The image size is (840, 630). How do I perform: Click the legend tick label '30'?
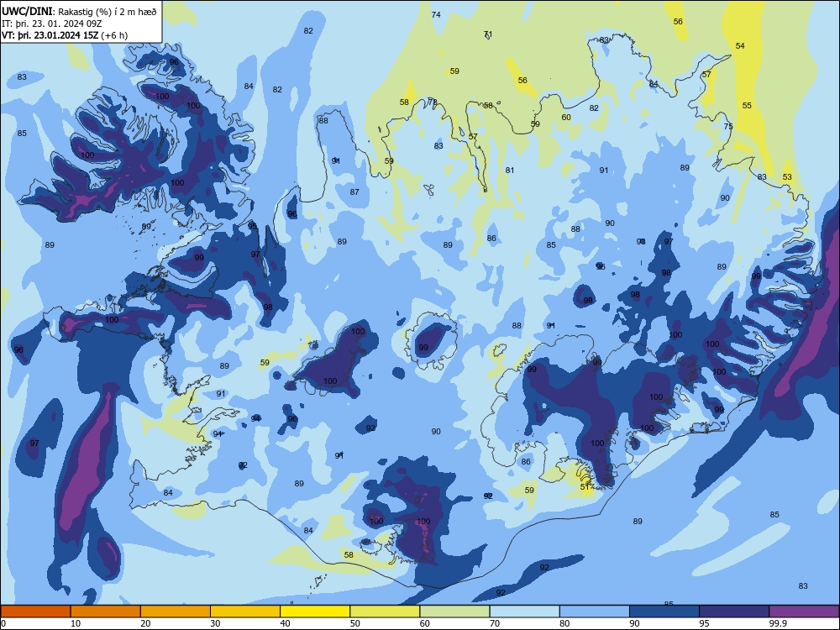215,623
